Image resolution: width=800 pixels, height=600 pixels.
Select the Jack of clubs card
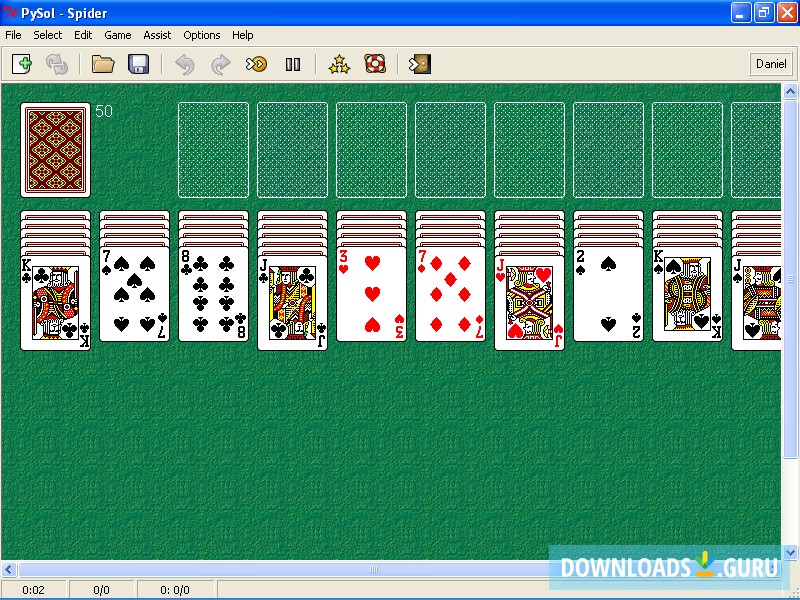point(292,303)
